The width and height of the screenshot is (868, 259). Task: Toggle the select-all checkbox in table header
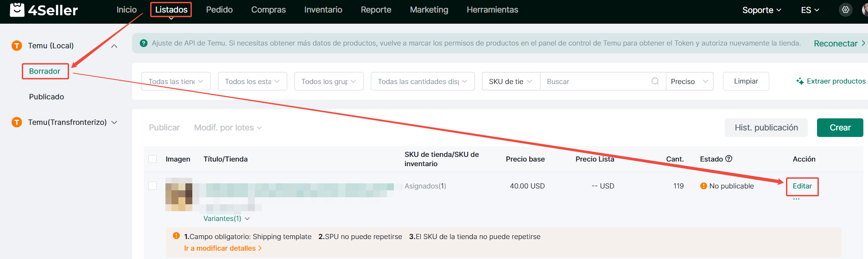click(152, 159)
